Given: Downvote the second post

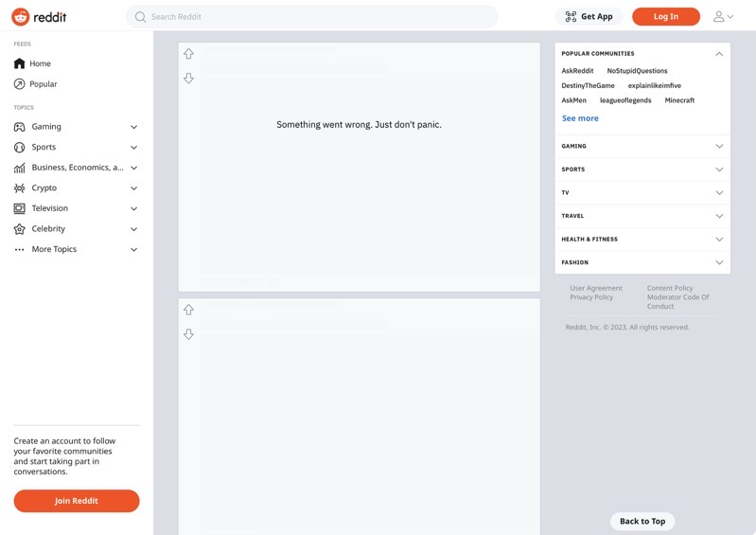Looking at the screenshot, I should pos(188,334).
